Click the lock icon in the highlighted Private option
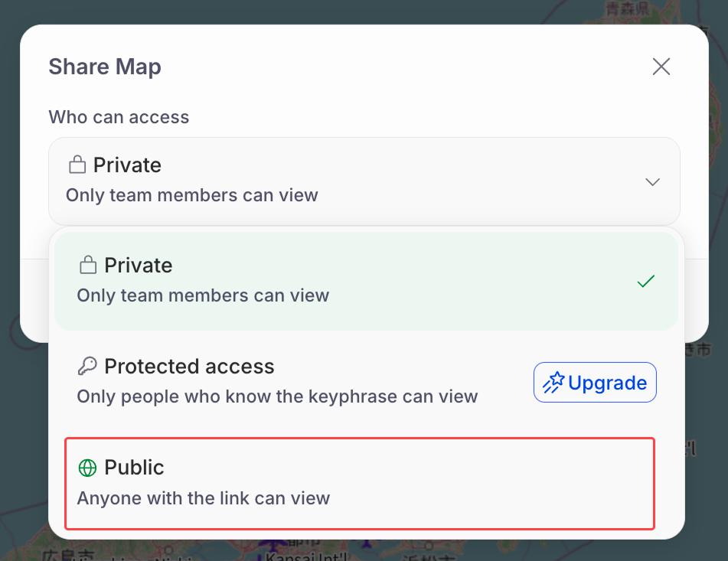This screenshot has width=728, height=561. [88, 265]
